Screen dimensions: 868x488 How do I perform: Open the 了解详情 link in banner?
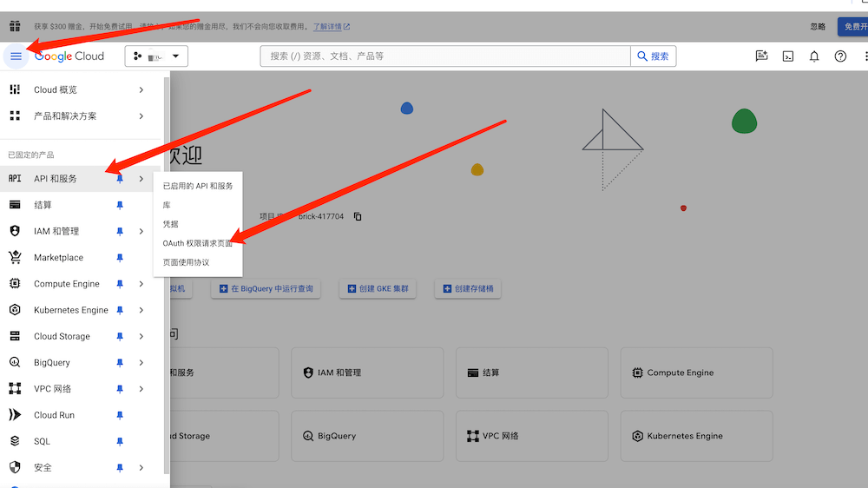pos(332,27)
